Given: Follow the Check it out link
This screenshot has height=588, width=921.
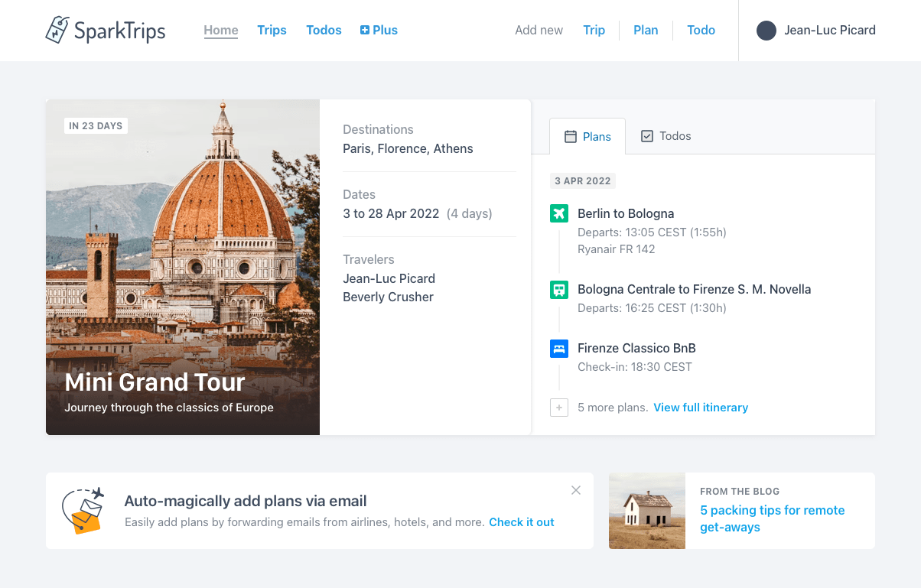Looking at the screenshot, I should pyautogui.click(x=522, y=522).
